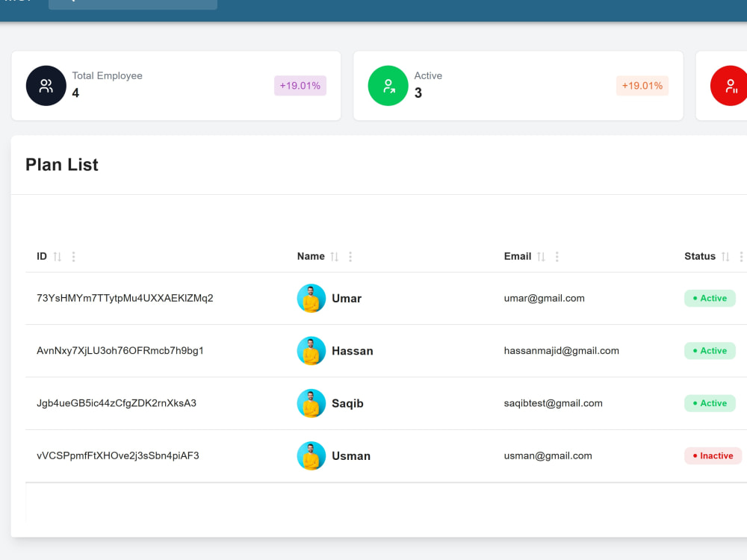Click email saqibtest@gmail.com
Image resolution: width=747 pixels, height=560 pixels.
click(x=553, y=403)
